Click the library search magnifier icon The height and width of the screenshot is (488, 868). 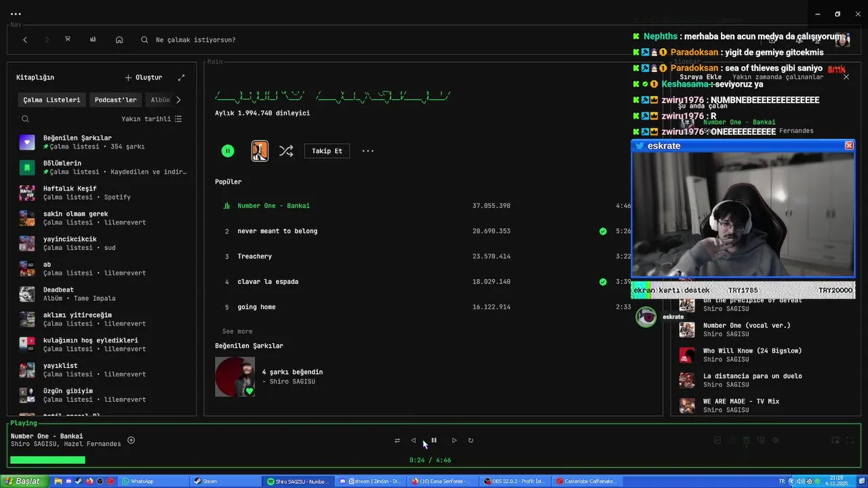pos(25,119)
